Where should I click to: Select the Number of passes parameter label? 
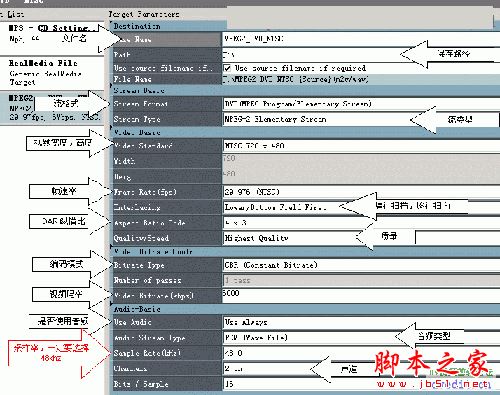tap(167, 280)
